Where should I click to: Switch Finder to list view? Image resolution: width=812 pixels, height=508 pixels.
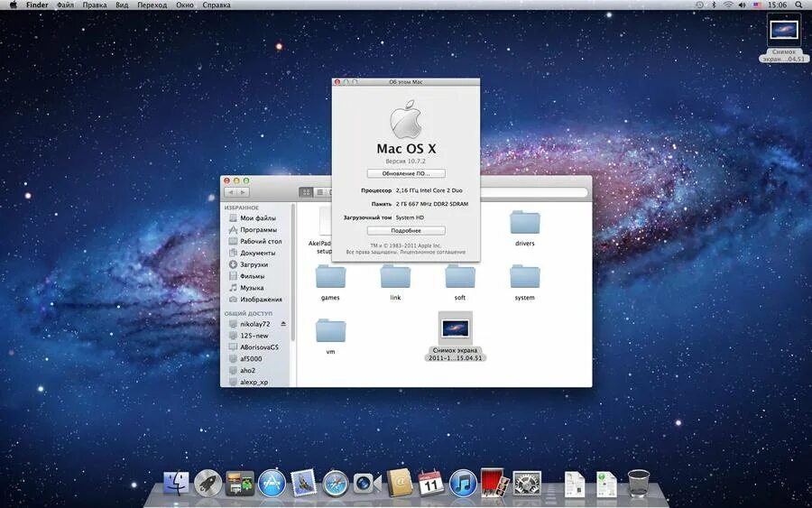[x=320, y=192]
